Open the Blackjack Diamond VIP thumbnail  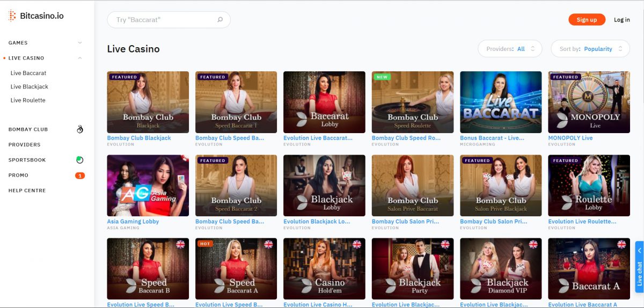tap(501, 269)
